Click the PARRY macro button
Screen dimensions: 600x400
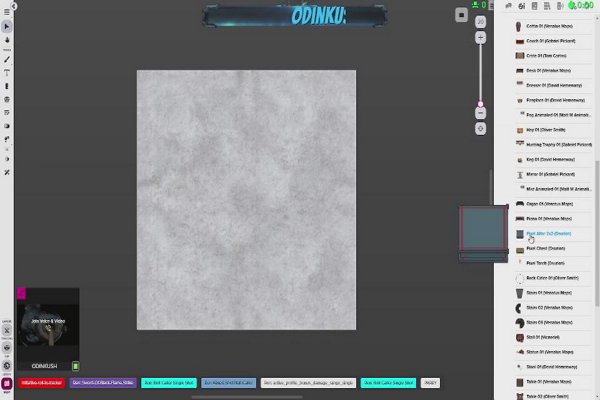coord(430,383)
